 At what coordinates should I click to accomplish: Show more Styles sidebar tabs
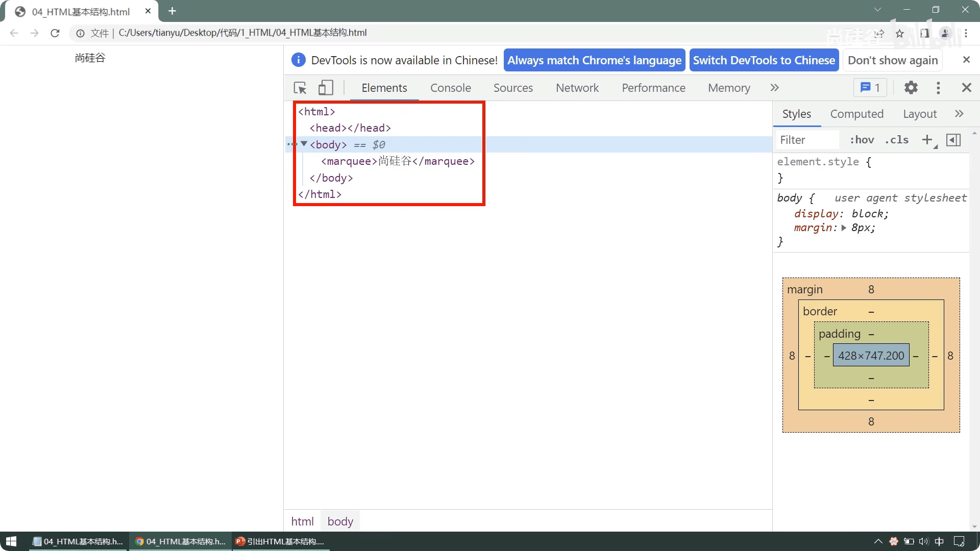pos(959,114)
